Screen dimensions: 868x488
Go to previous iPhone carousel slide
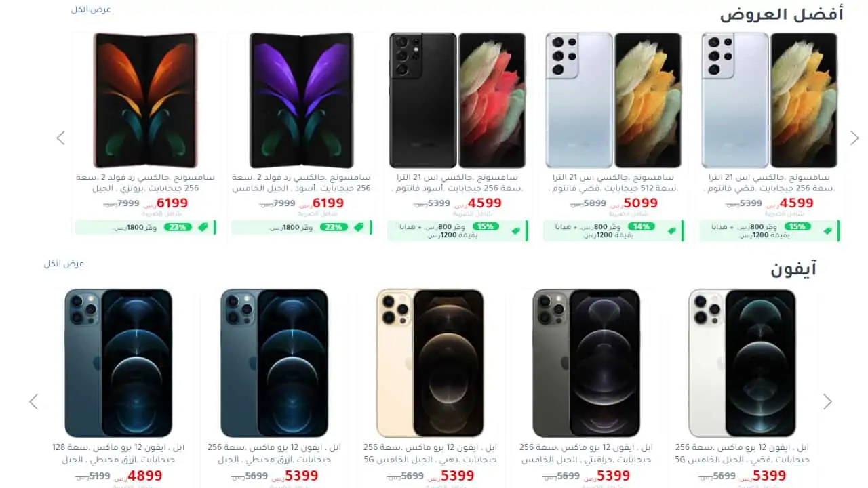(x=33, y=401)
